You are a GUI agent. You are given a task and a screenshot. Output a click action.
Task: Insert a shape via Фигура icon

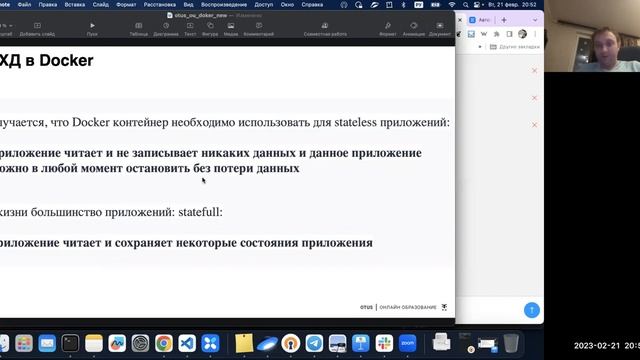click(210, 29)
